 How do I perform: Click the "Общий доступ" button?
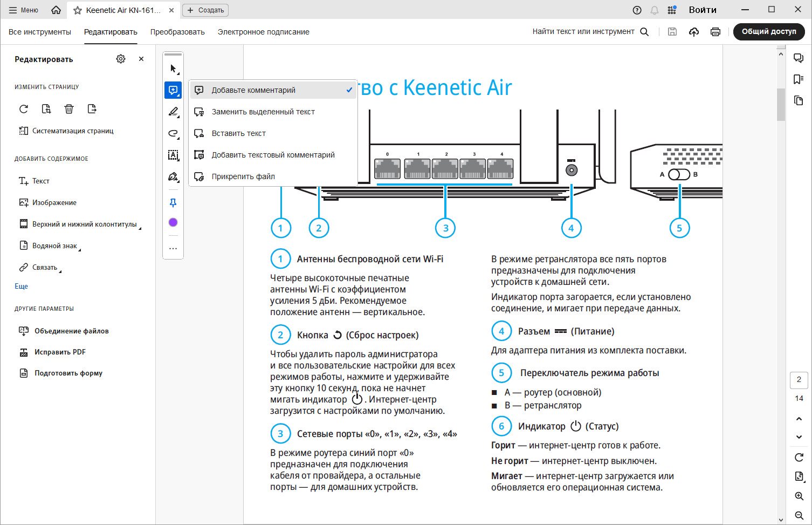769,31
